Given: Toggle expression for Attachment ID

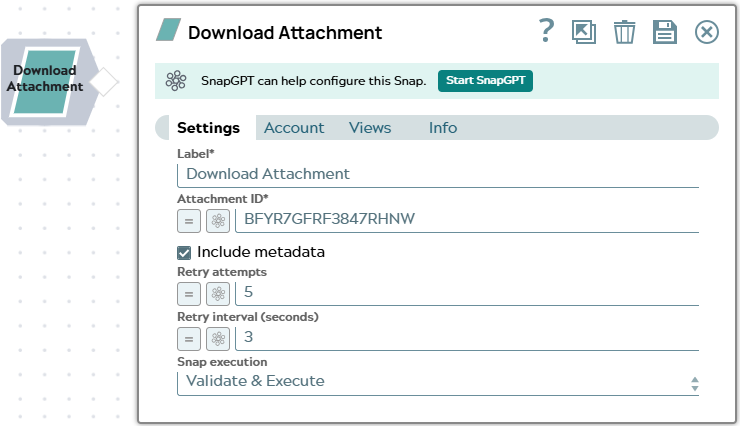Looking at the screenshot, I should click(189, 221).
